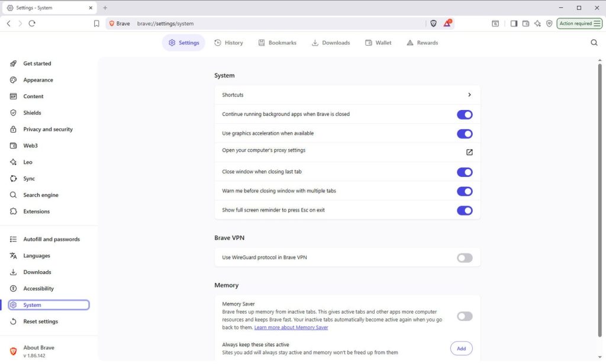Click the page vertical scrollbar

click(x=600, y=199)
